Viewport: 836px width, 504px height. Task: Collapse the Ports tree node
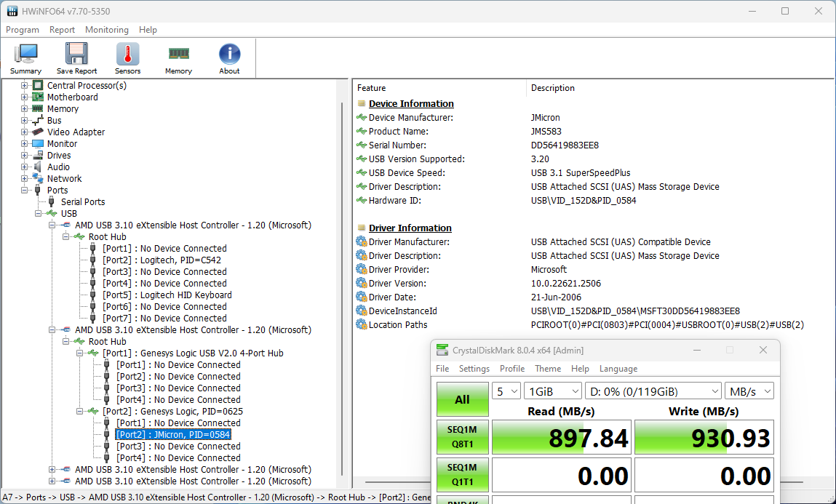tap(24, 191)
